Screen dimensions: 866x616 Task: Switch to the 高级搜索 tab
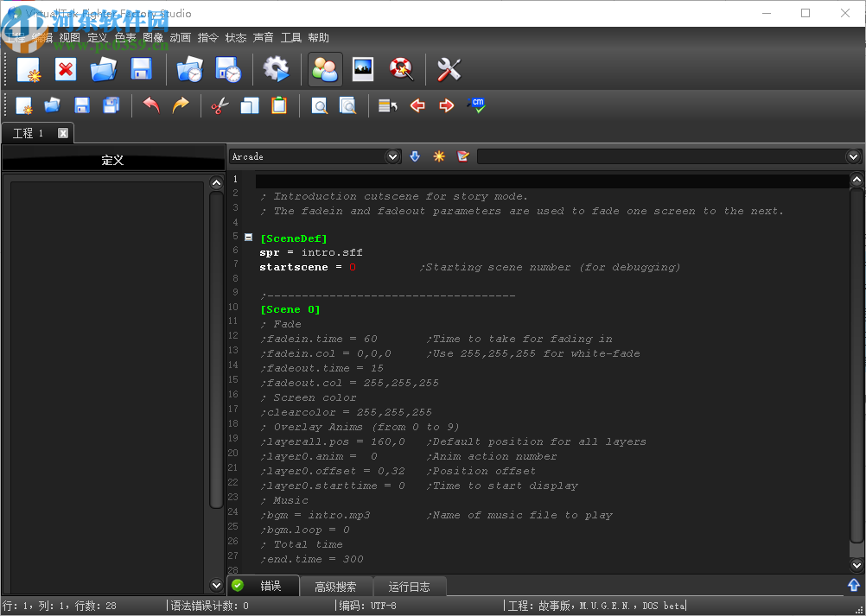335,587
